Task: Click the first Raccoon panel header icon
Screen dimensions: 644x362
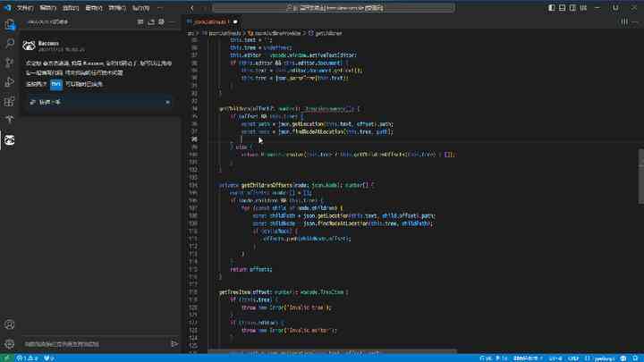Action: (x=140, y=21)
